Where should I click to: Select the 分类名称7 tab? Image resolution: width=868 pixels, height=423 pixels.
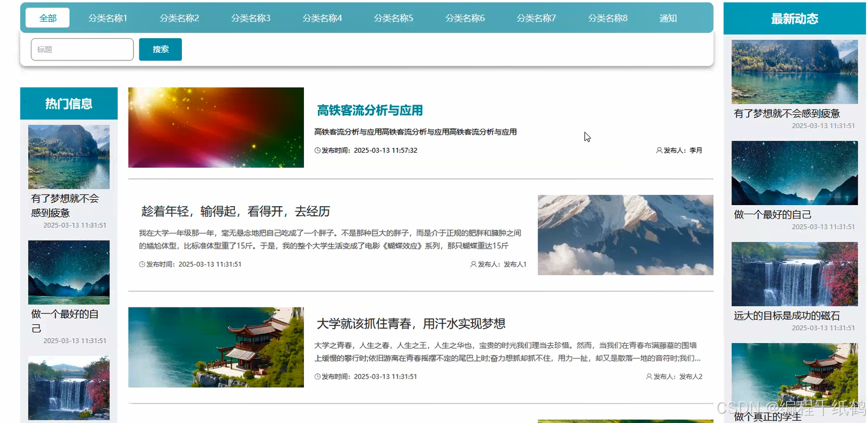coord(536,18)
